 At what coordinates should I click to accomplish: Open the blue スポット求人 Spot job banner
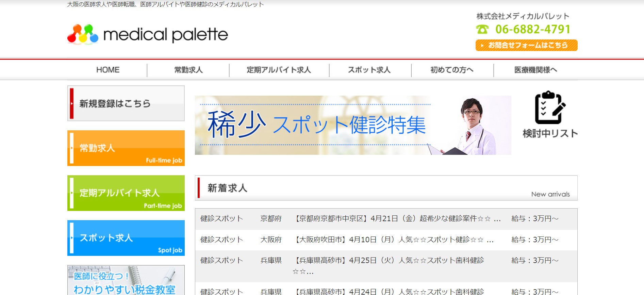tap(126, 238)
